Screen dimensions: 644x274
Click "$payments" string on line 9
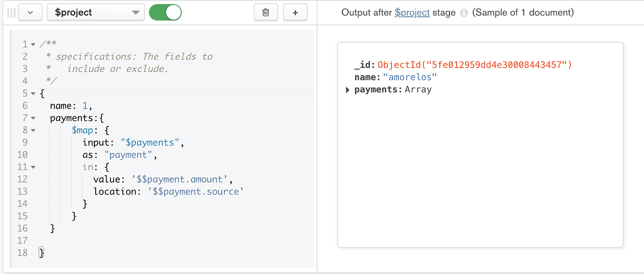(x=149, y=142)
